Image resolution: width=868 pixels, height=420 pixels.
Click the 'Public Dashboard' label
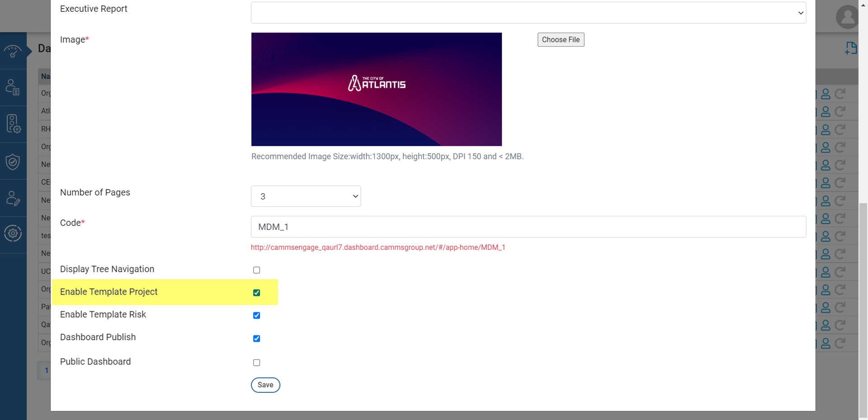[x=95, y=362]
